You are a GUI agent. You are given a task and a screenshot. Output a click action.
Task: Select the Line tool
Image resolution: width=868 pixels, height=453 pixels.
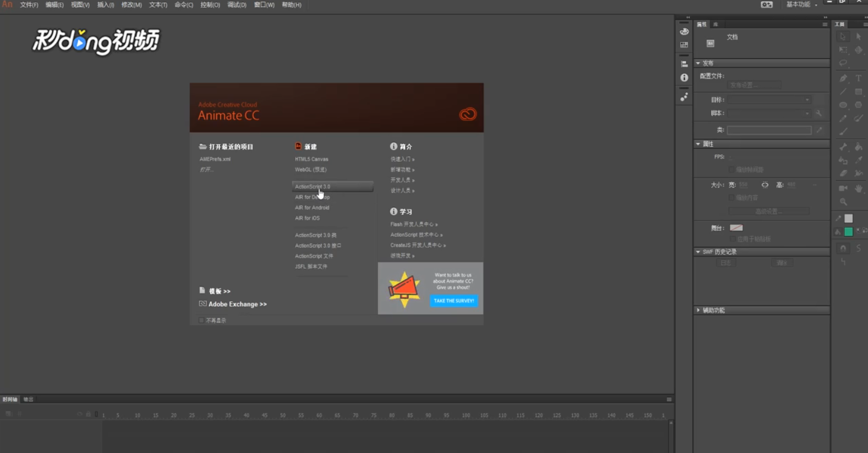pyautogui.click(x=843, y=91)
